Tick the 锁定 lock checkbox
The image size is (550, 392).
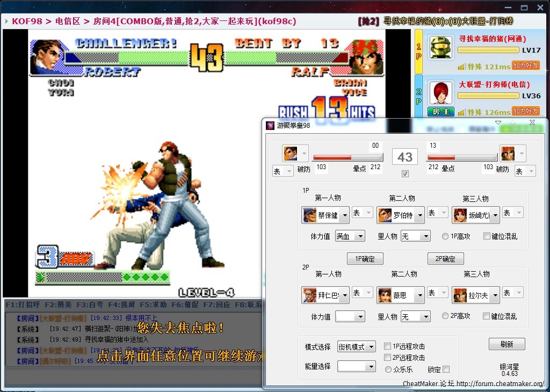(446, 369)
